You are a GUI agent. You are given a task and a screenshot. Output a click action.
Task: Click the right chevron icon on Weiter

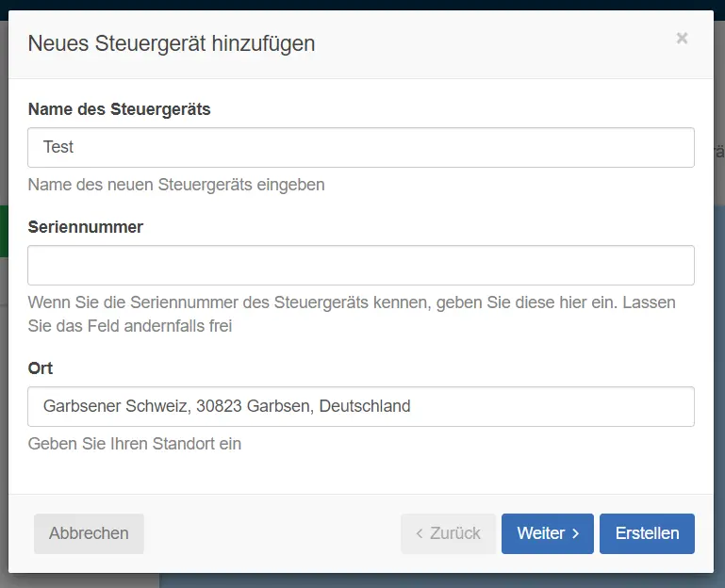pos(576,533)
